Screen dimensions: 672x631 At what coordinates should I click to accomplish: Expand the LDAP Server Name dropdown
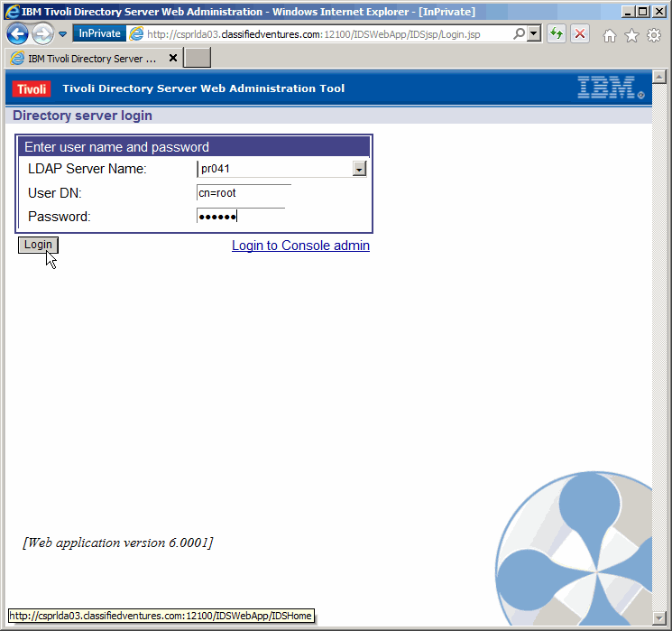click(x=359, y=169)
